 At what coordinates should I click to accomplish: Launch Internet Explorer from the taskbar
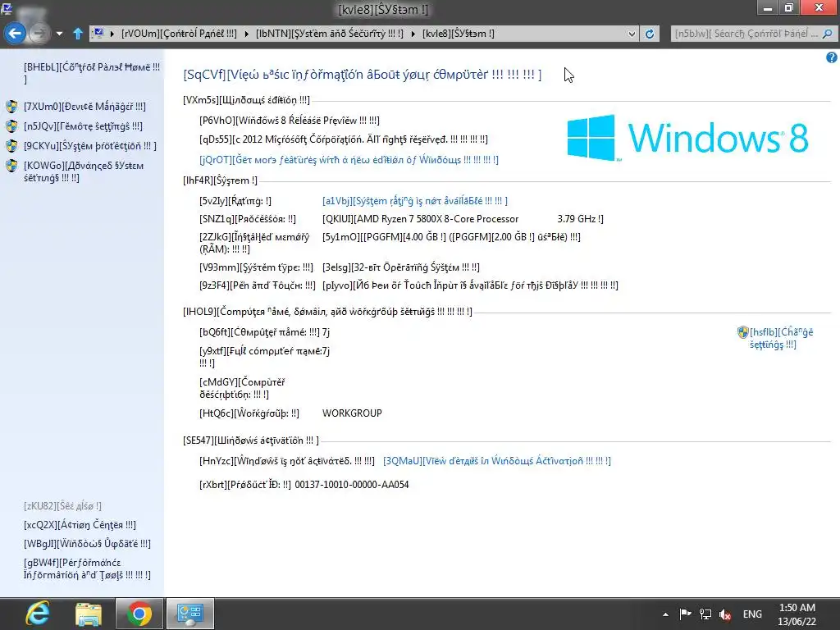coord(38,614)
